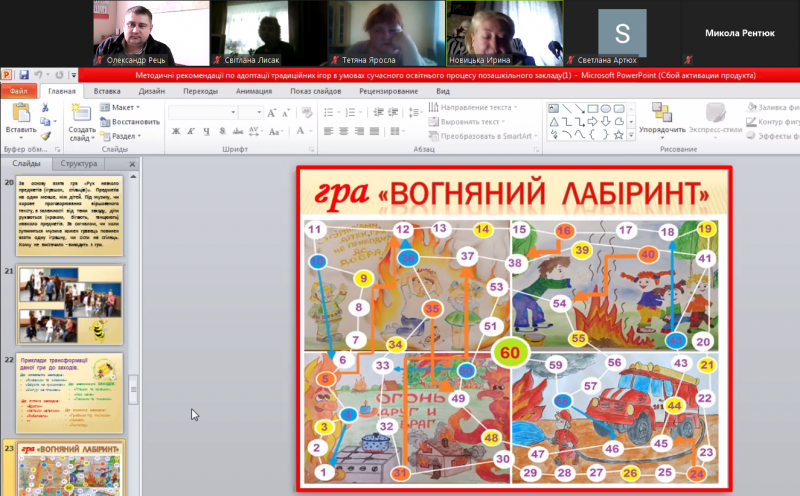Screen dimensions: 800x496
Task: Open the Направление текста dropdown
Action: point(473,107)
